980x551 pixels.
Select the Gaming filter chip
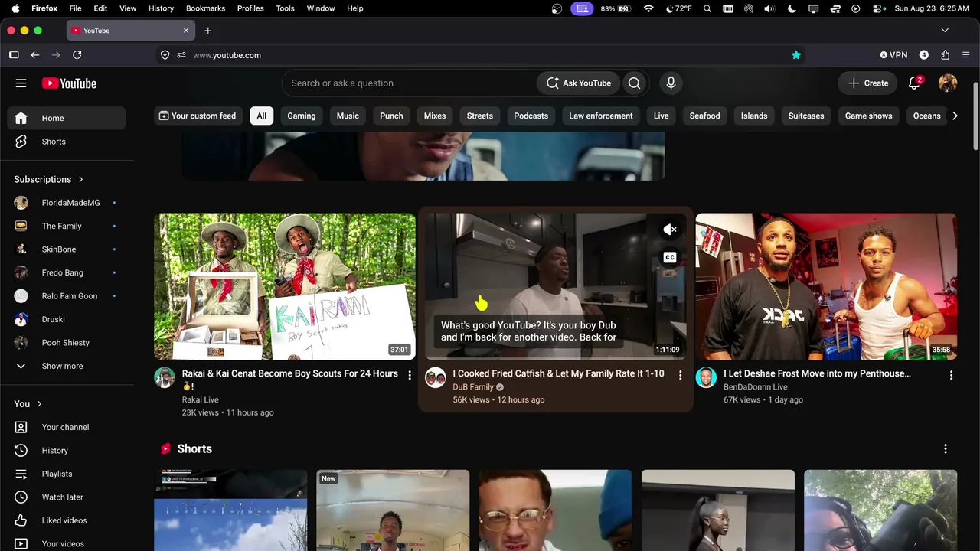pyautogui.click(x=302, y=116)
